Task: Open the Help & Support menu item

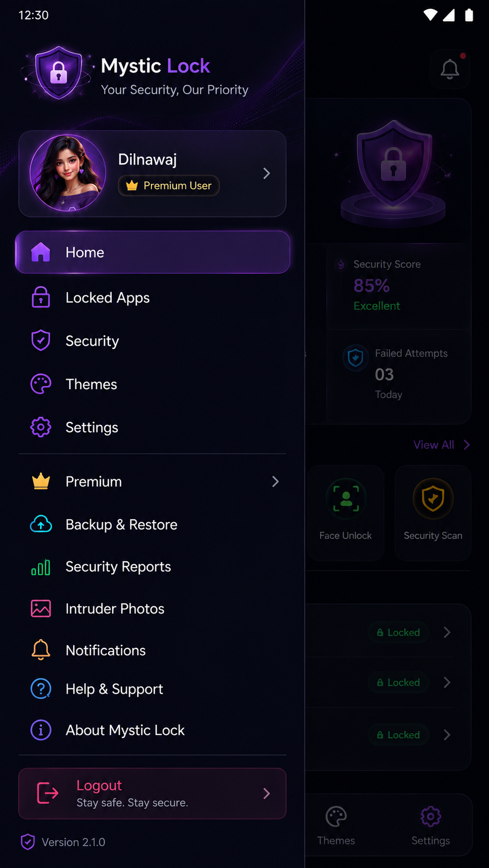Action: tap(152, 689)
